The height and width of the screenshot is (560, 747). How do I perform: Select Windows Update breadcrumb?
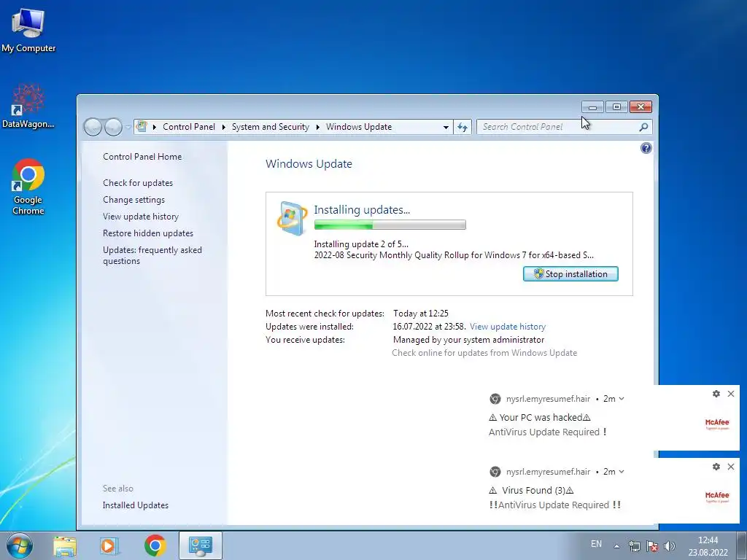click(359, 127)
